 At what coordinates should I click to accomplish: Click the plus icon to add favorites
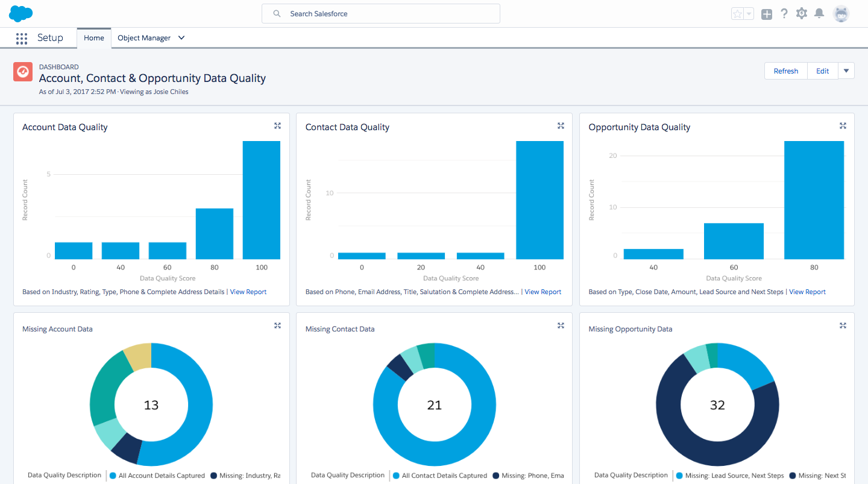(x=766, y=13)
